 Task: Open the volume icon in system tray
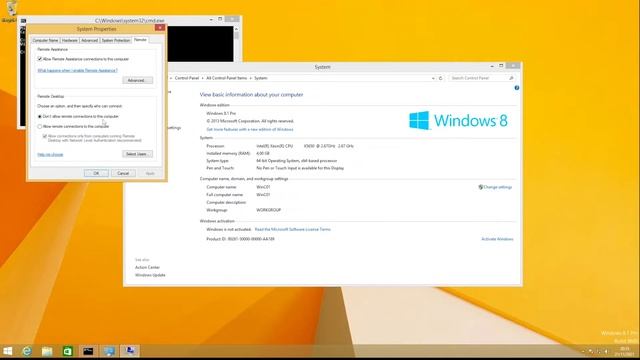tap(606, 351)
